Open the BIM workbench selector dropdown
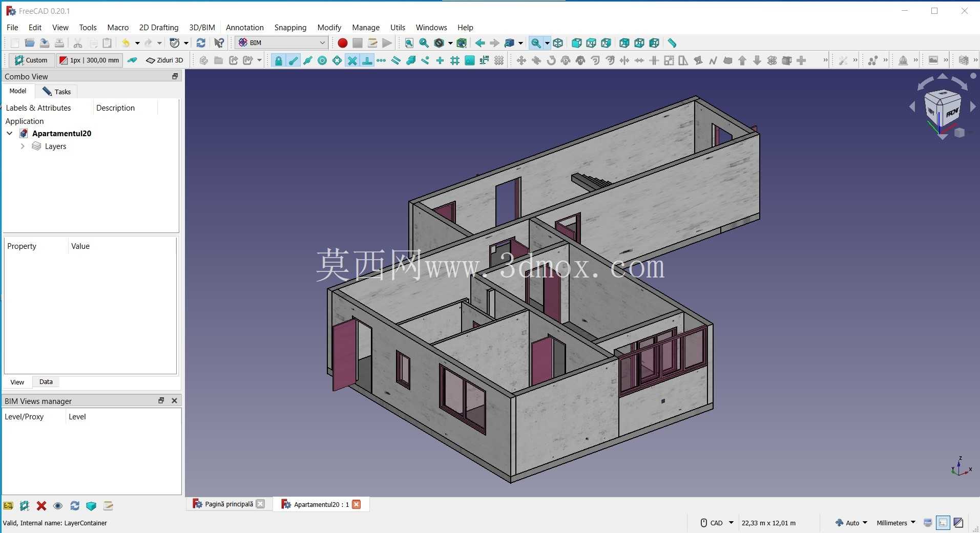This screenshot has height=533, width=980. tap(282, 42)
